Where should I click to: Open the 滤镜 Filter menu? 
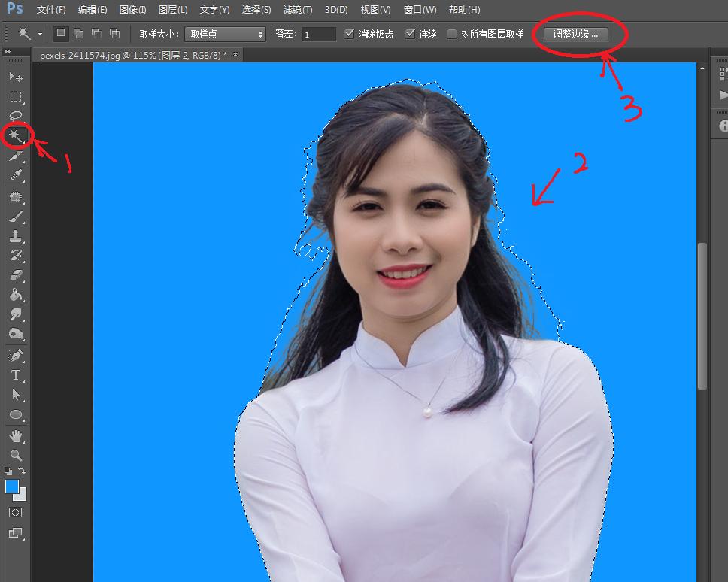pos(297,9)
